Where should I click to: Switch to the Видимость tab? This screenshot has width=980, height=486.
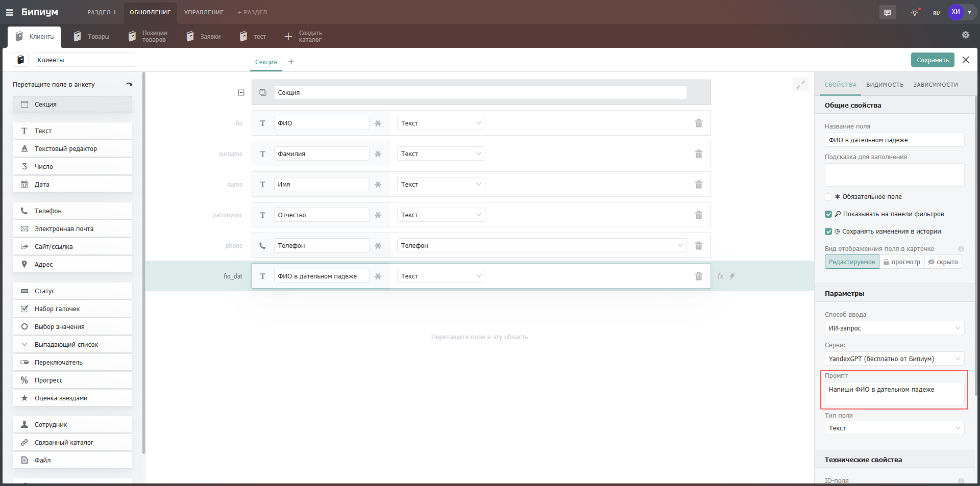[x=885, y=85]
